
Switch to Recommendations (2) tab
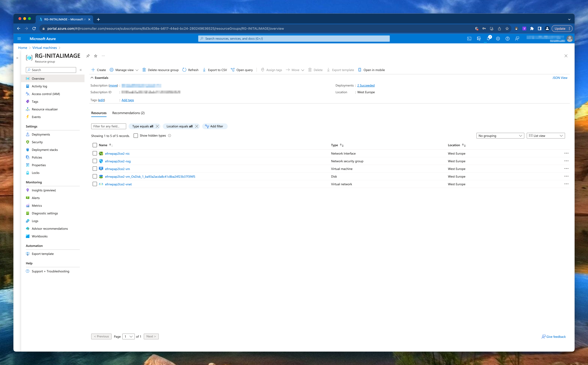tap(128, 113)
